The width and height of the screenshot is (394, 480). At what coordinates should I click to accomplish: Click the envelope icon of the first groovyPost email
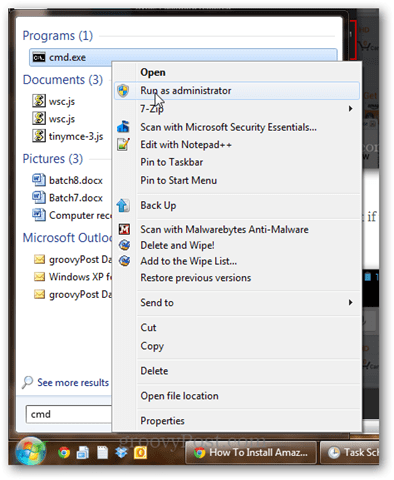39,259
